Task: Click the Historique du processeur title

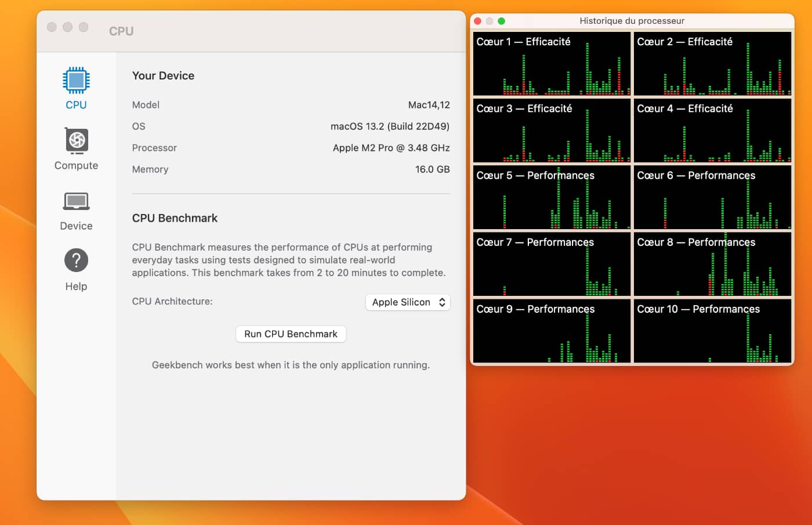Action: point(632,21)
